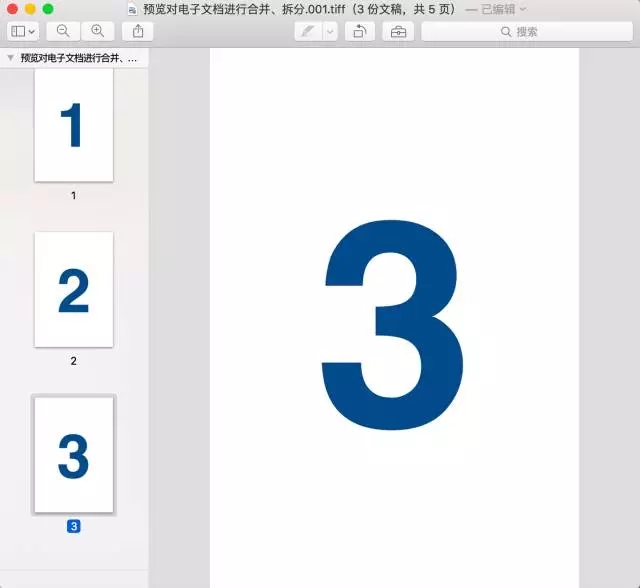
Task: Focus the 搜索 search field
Action: pyautogui.click(x=527, y=31)
